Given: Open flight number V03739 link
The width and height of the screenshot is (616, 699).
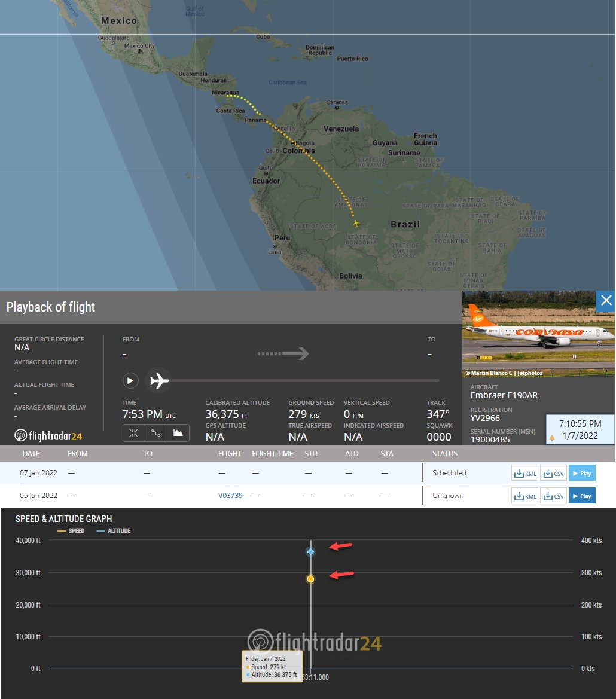Looking at the screenshot, I should 230,495.
